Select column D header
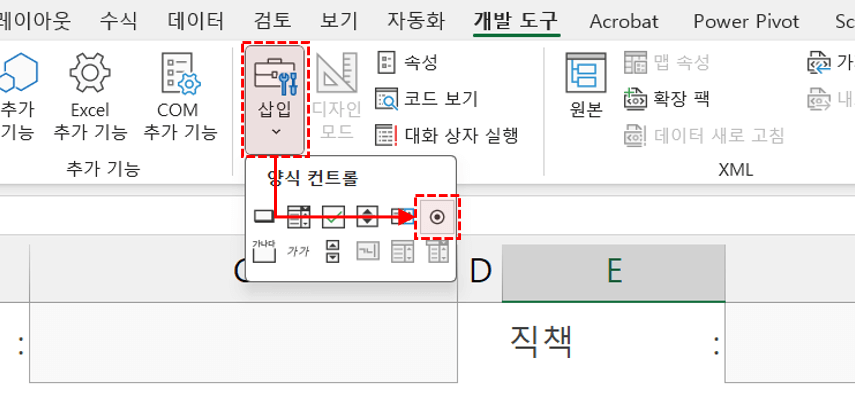Screen dimensions: 855x416 tap(480, 273)
